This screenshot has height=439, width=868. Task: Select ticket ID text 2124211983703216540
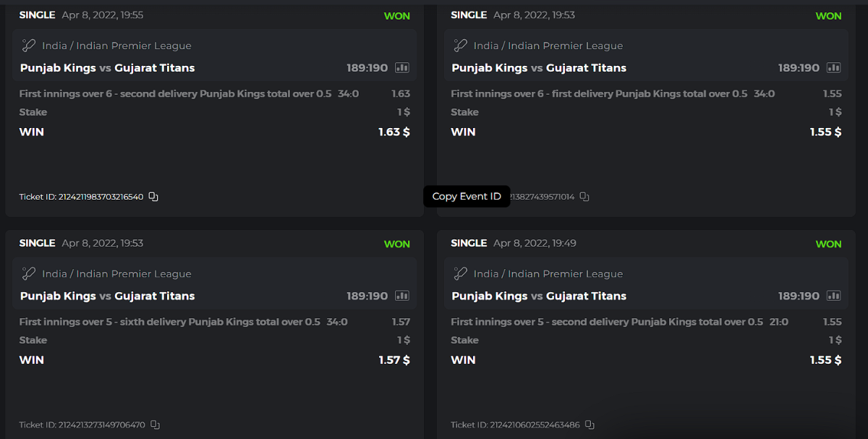pos(101,197)
